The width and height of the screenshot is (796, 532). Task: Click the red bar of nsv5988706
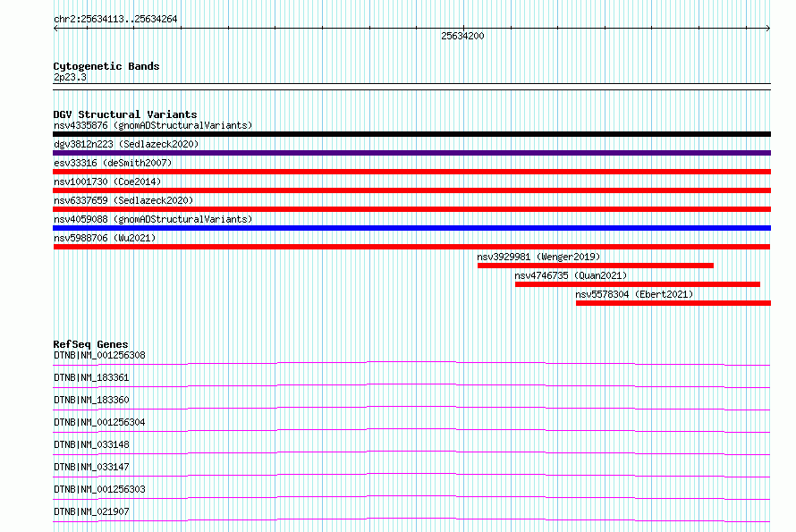tap(411, 247)
